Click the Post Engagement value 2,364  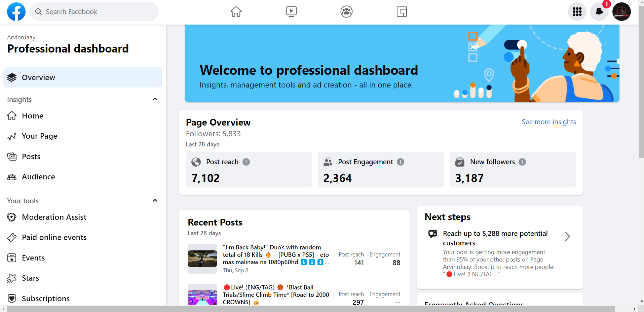[337, 178]
